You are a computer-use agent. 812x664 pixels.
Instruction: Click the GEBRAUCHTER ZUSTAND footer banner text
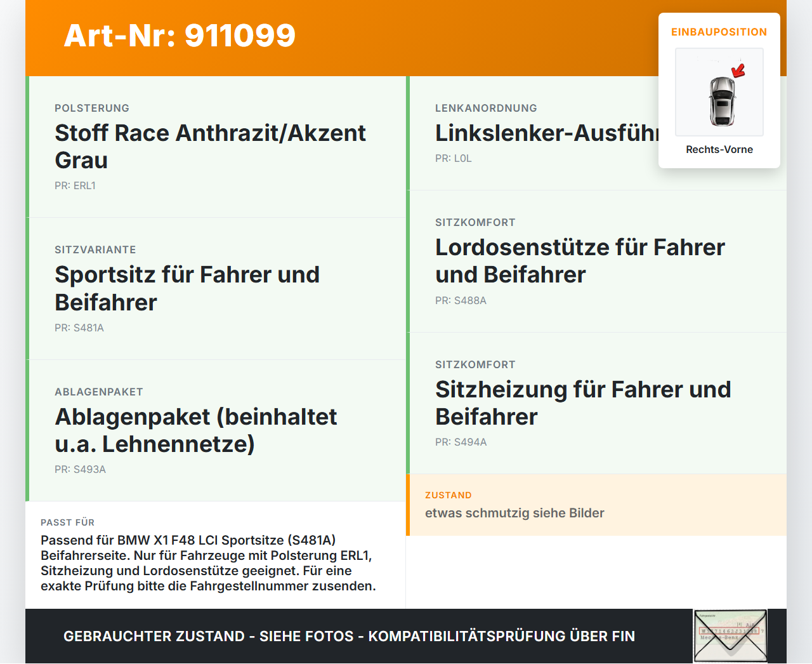coord(349,636)
